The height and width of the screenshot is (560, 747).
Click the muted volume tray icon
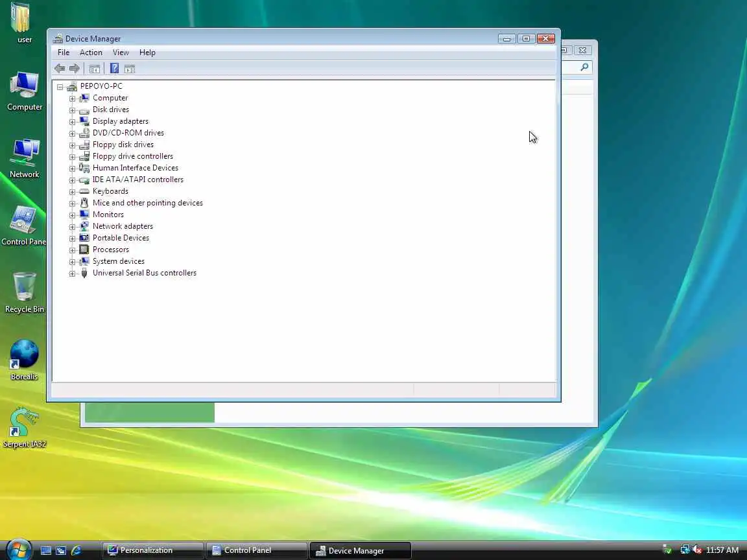tap(697, 550)
